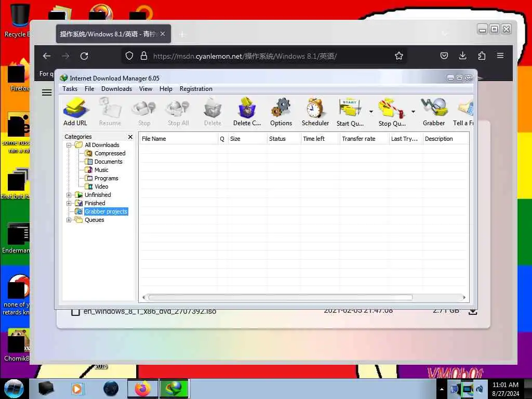Sort by Transfer rate column header
This screenshot has height=399, width=532.
(x=364, y=139)
